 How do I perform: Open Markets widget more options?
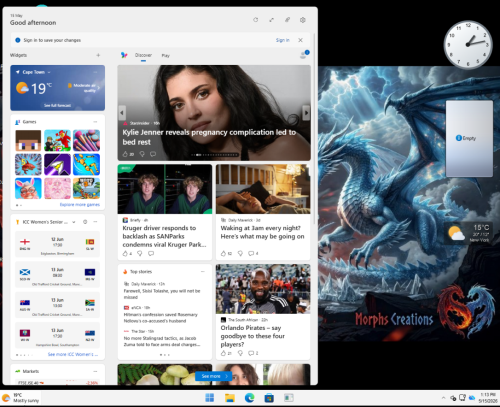click(x=95, y=371)
